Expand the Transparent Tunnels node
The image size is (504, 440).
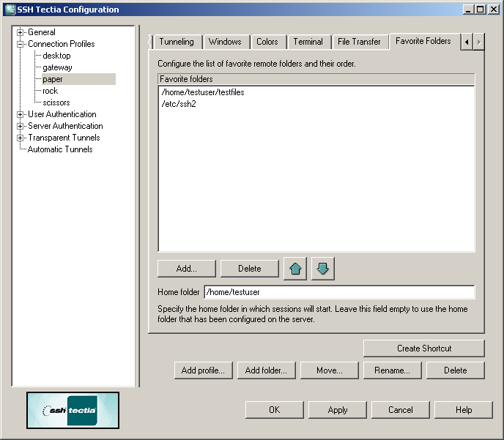coord(21,138)
